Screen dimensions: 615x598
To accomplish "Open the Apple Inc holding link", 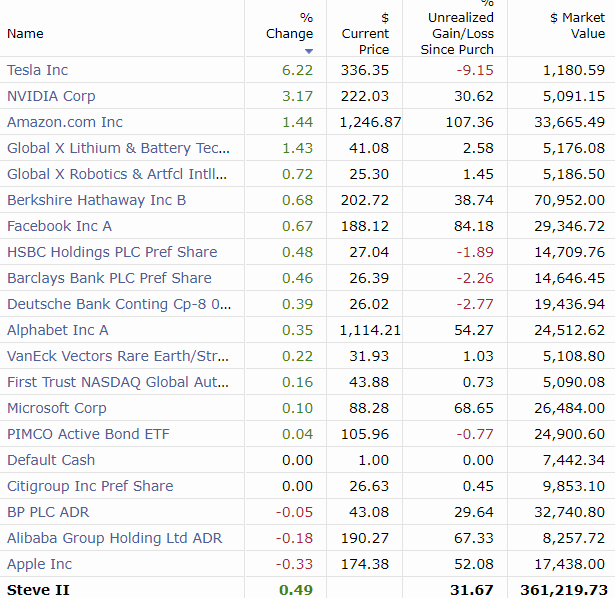I will click(39, 564).
